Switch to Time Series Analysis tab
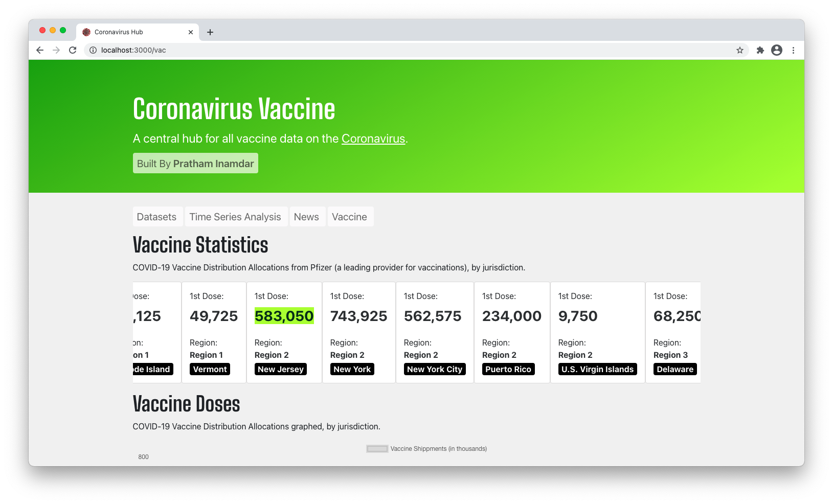This screenshot has height=504, width=833. 235,217
